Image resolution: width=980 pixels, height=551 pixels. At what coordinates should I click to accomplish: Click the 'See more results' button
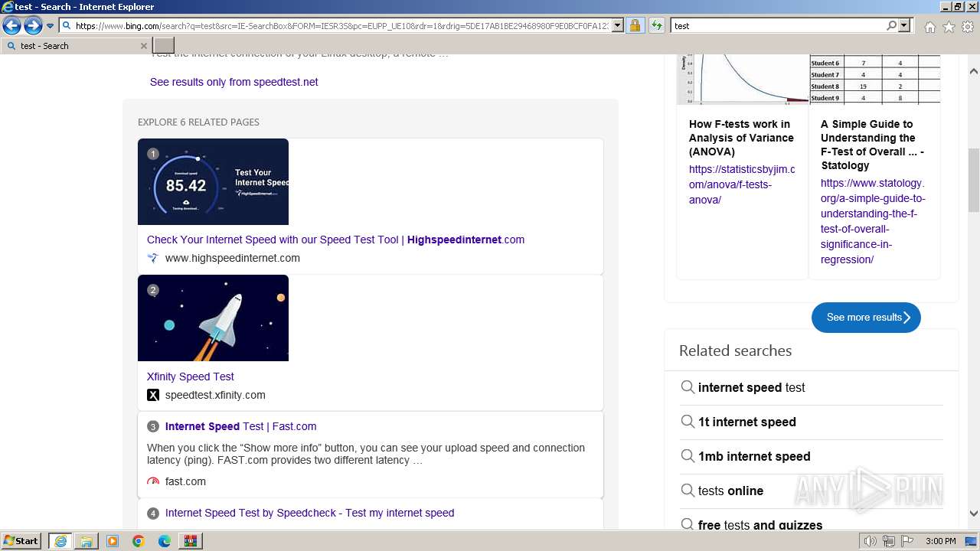point(866,318)
